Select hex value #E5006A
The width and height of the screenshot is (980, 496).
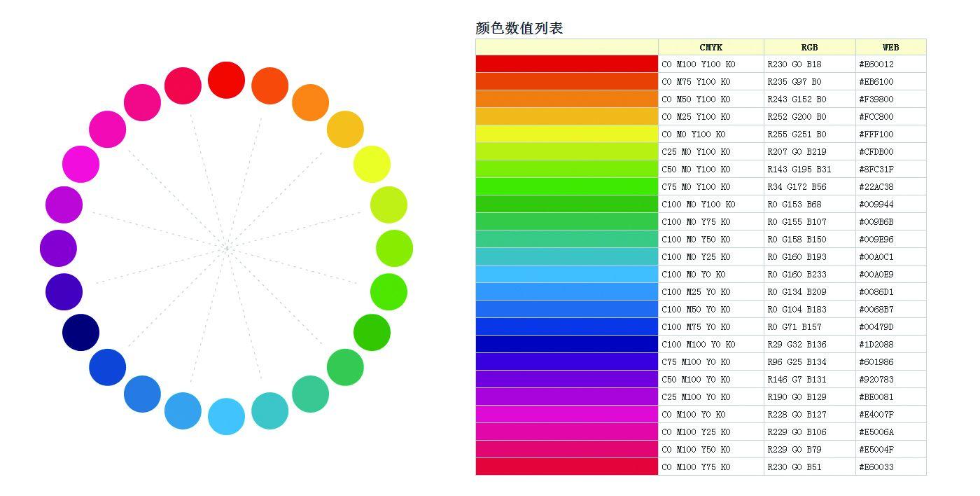tap(876, 432)
